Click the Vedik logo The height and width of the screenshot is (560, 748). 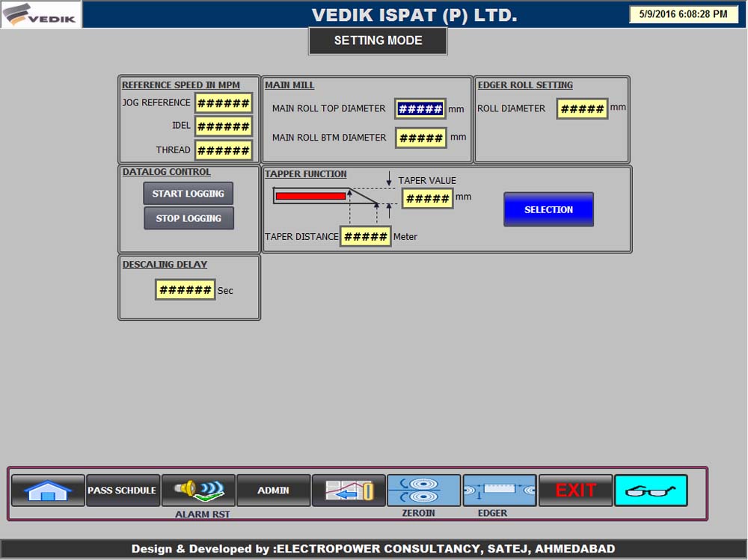coord(41,14)
